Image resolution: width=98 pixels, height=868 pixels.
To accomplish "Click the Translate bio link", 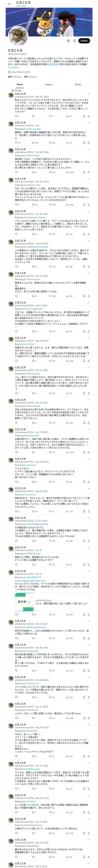I will click(x=14, y=67).
